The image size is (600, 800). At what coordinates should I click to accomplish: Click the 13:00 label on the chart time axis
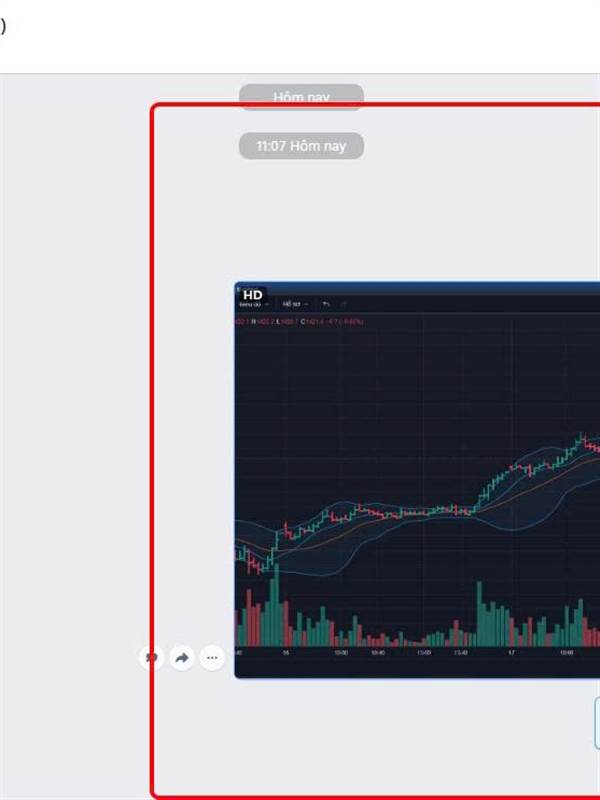[423, 653]
